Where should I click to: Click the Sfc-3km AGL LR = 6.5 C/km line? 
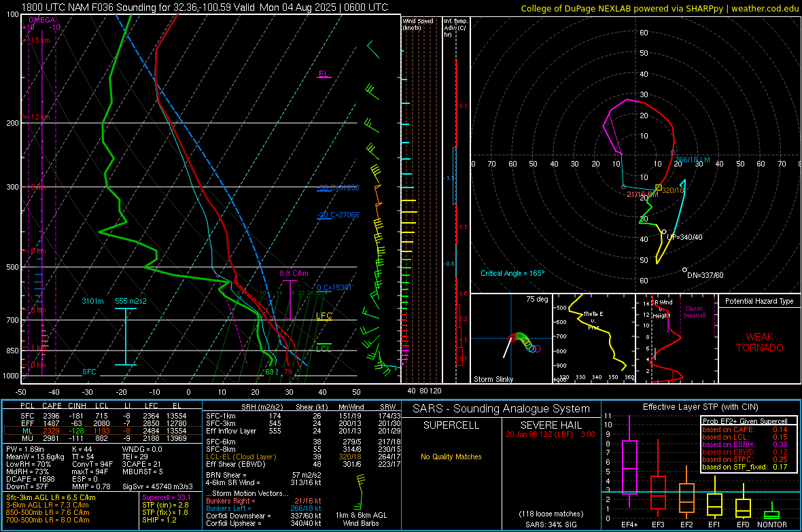pos(51,497)
